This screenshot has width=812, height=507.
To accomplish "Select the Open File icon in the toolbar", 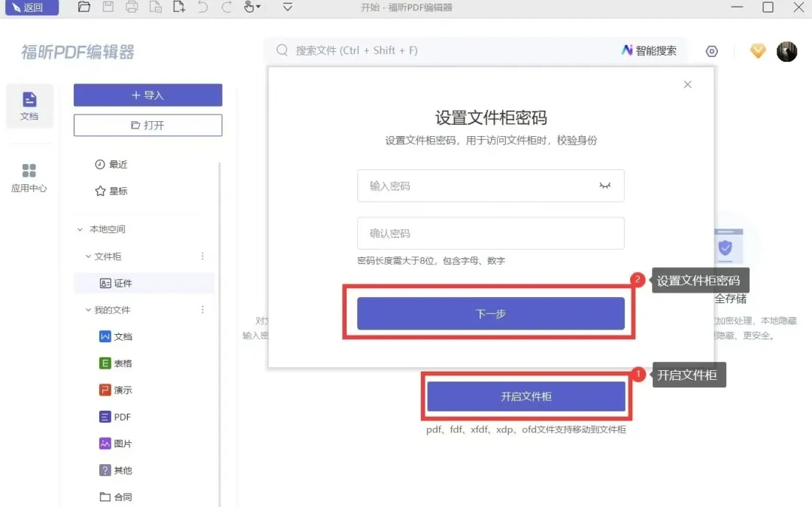I will 84,8.
